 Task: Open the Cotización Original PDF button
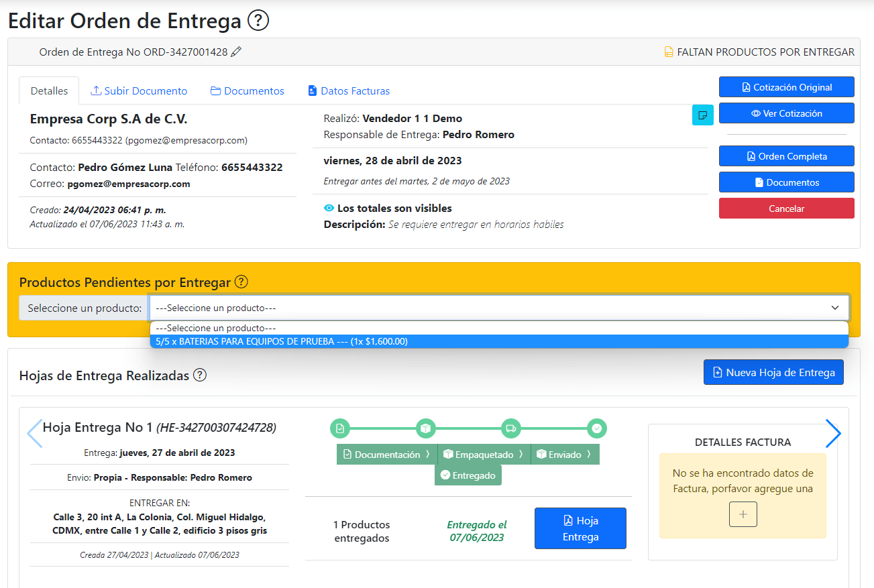point(786,87)
